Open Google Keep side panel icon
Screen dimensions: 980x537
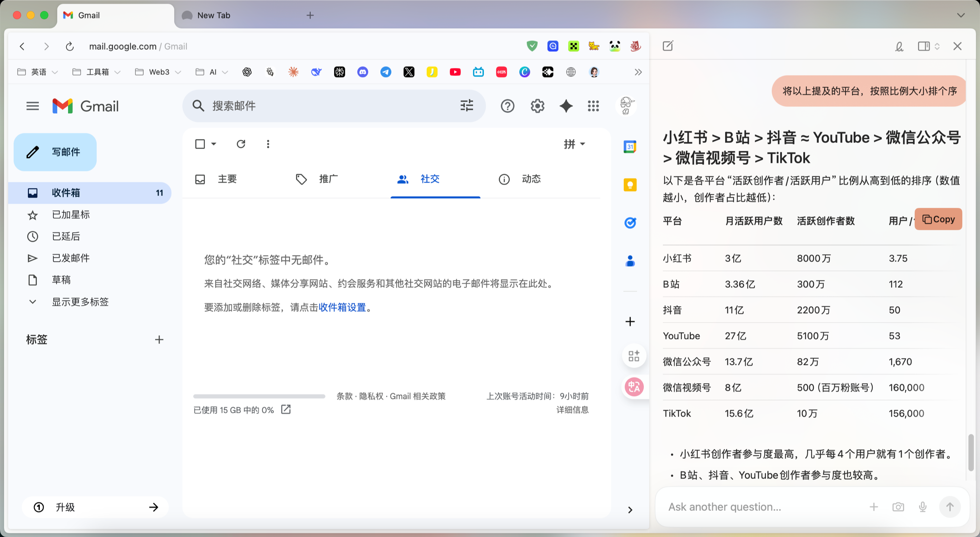click(630, 185)
